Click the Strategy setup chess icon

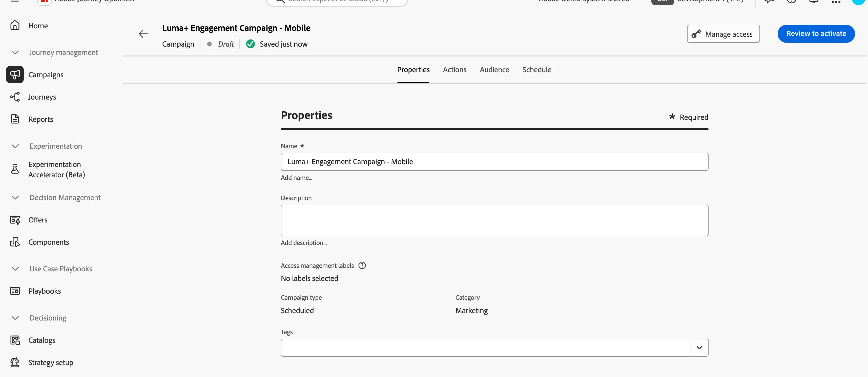pos(15,363)
